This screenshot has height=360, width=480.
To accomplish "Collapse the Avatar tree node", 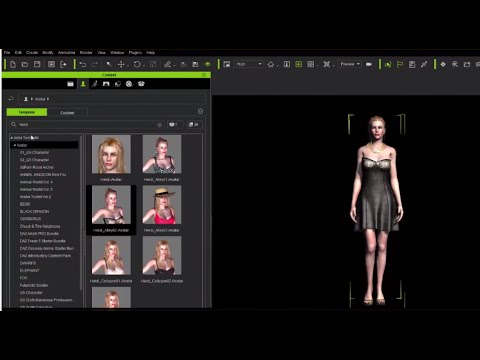I will pyautogui.click(x=15, y=145).
